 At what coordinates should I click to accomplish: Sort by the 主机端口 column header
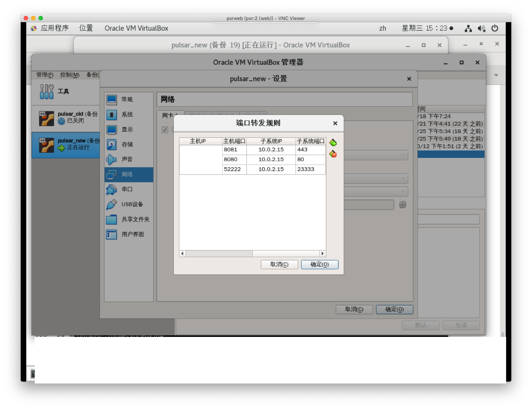(x=234, y=141)
